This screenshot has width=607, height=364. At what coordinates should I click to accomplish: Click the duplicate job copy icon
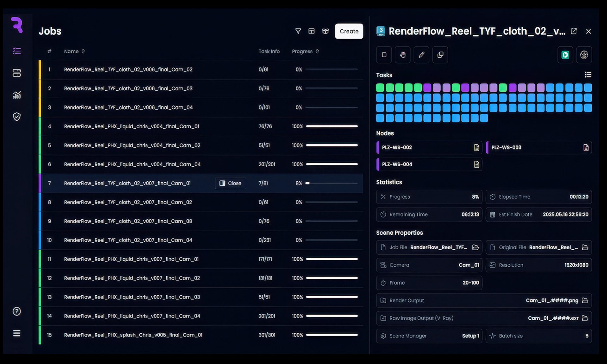(x=440, y=55)
